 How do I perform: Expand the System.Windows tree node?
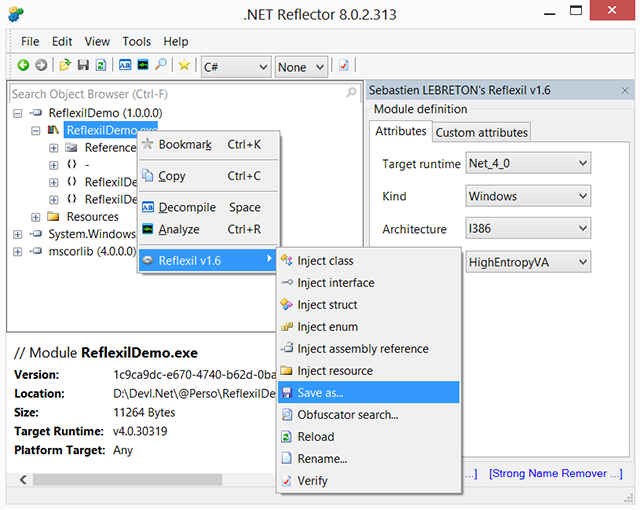point(18,234)
